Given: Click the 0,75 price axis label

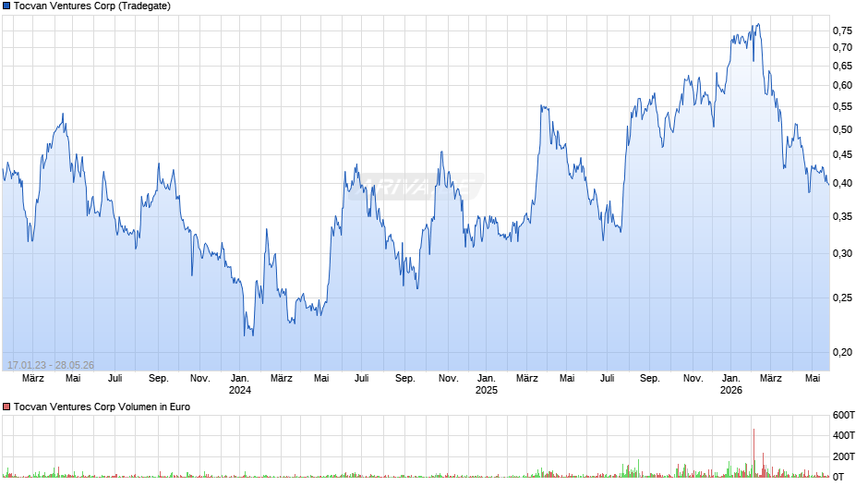Looking at the screenshot, I should point(842,30).
